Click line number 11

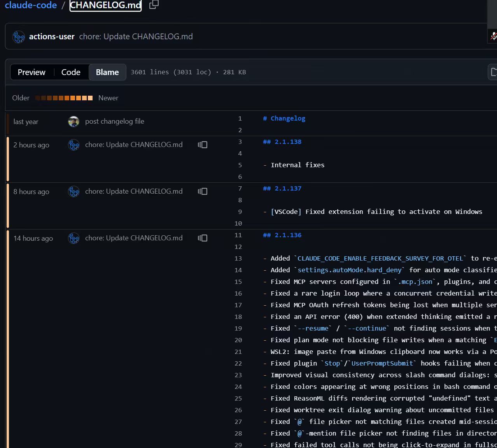click(x=238, y=235)
